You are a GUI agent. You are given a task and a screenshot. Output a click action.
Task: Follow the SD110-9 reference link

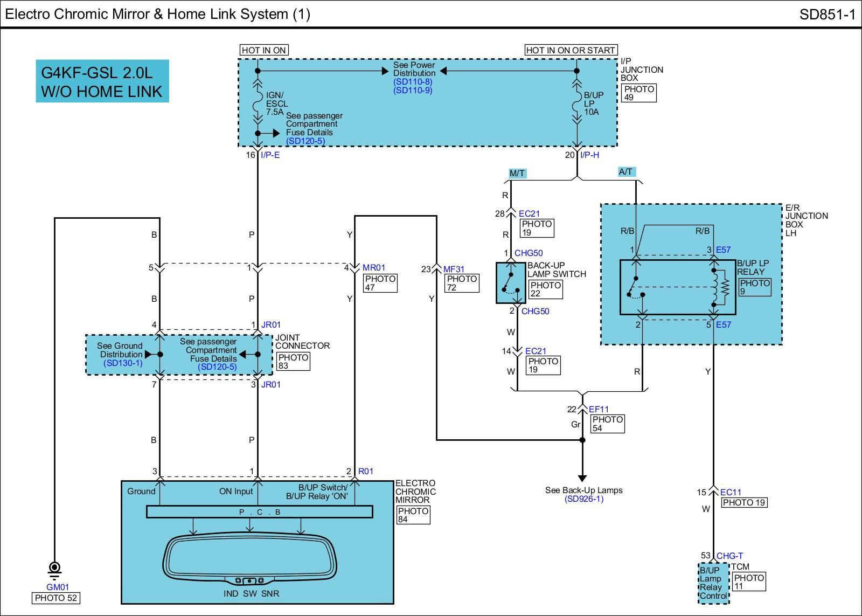[412, 91]
